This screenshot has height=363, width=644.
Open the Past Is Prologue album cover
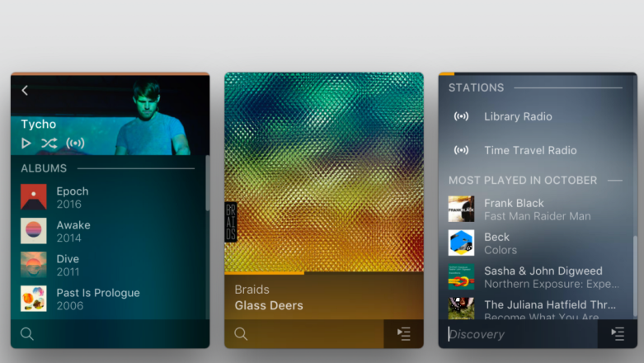pos(34,299)
